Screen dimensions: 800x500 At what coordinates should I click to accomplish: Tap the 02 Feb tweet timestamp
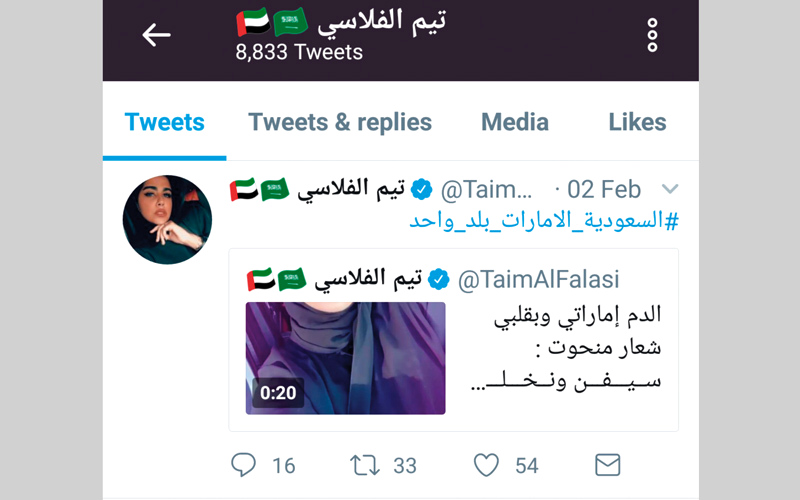coord(605,189)
